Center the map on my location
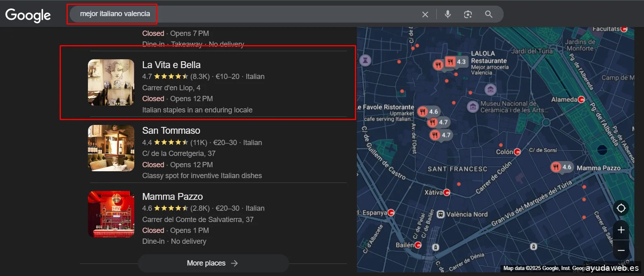The width and height of the screenshot is (644, 276). tap(621, 208)
